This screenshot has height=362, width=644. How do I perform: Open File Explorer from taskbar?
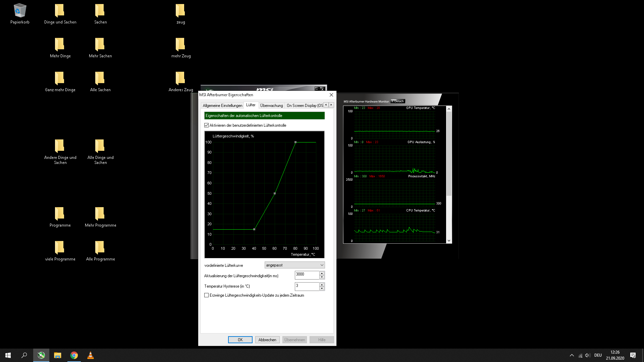(x=58, y=355)
